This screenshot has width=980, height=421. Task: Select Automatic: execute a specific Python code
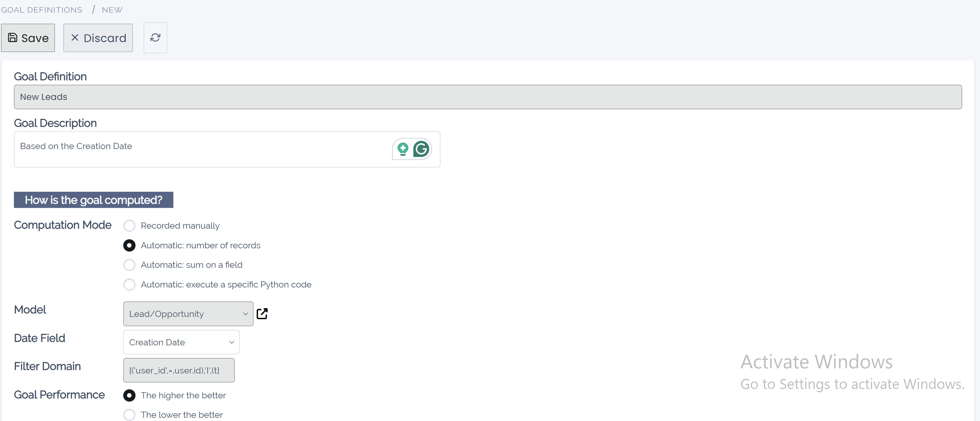click(x=129, y=285)
